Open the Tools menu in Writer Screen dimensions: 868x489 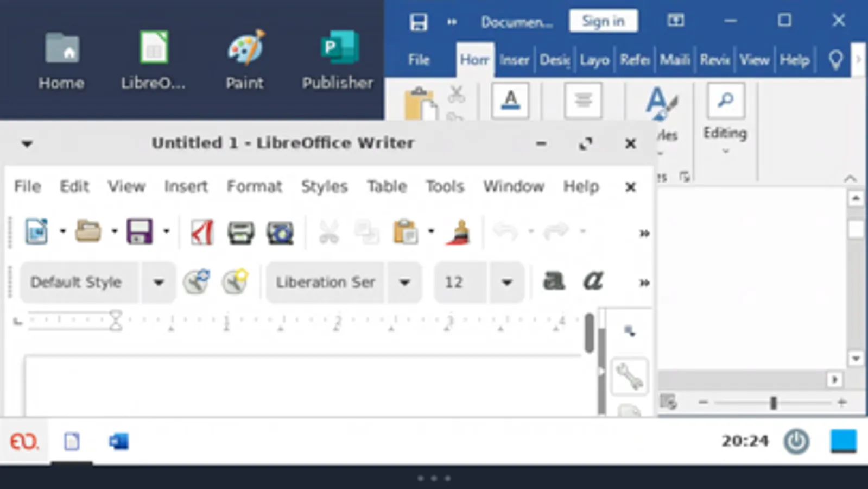(445, 186)
